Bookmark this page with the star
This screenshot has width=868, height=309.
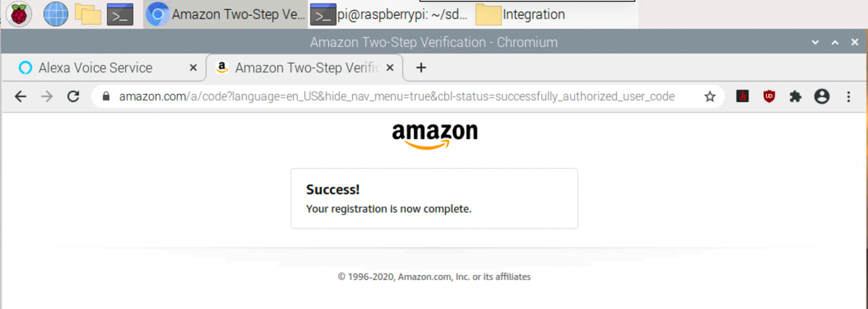(x=710, y=96)
